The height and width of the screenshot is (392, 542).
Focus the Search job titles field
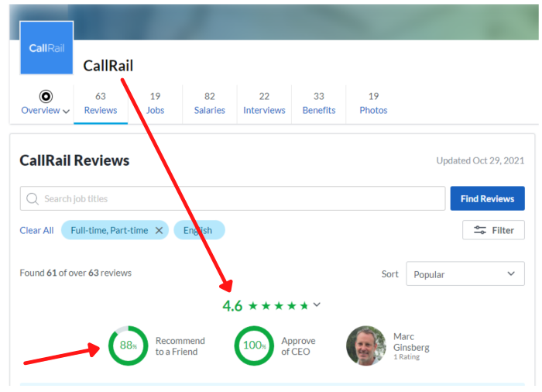(232, 198)
